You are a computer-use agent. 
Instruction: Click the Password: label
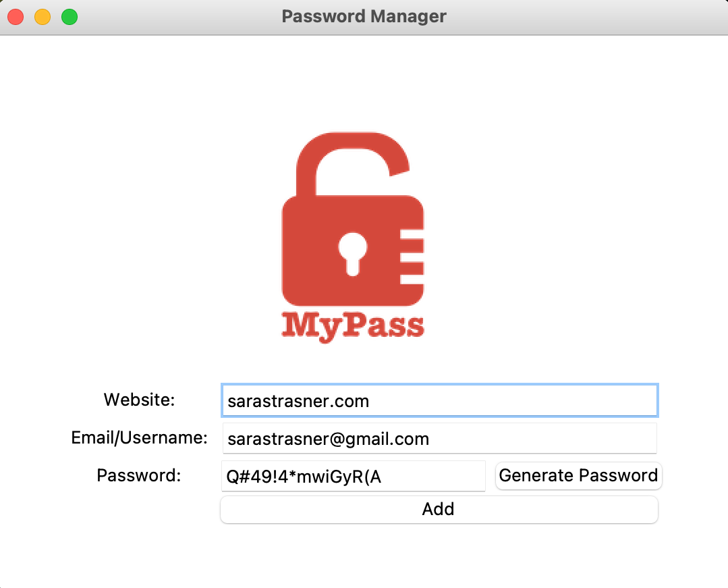[x=139, y=476]
